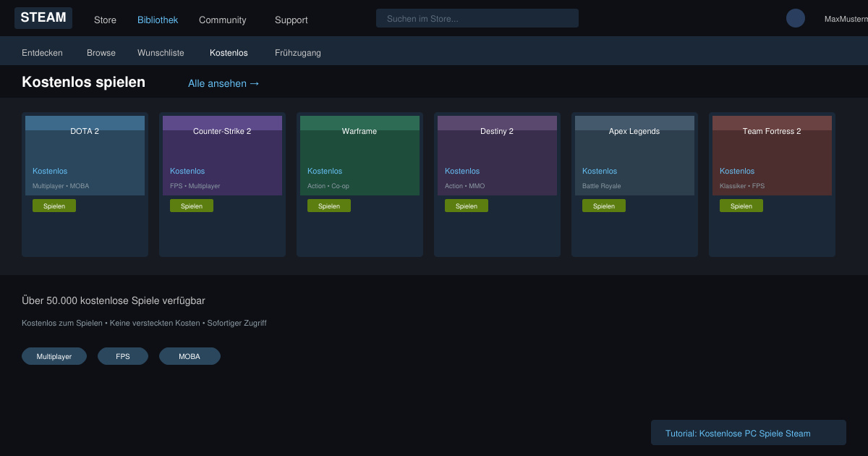Click 'Action • Co-op' tags text
The width and height of the screenshot is (868, 456).
(x=328, y=186)
